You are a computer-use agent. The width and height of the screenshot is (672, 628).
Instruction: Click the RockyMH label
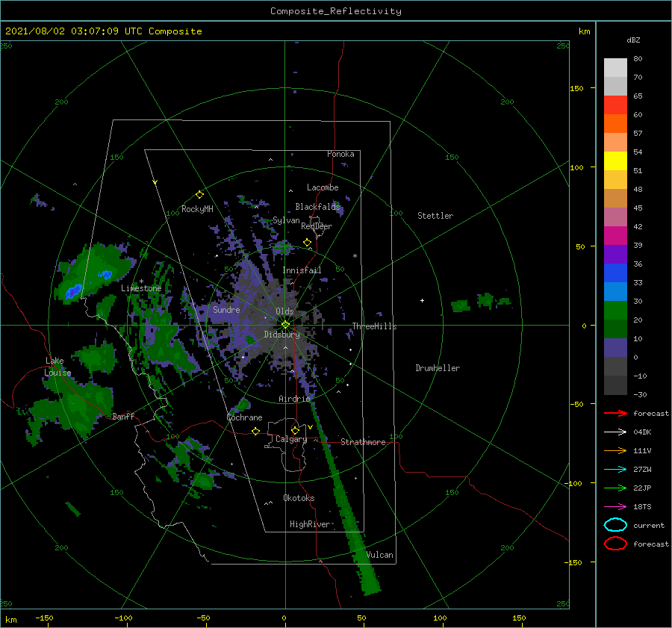pyautogui.click(x=197, y=209)
